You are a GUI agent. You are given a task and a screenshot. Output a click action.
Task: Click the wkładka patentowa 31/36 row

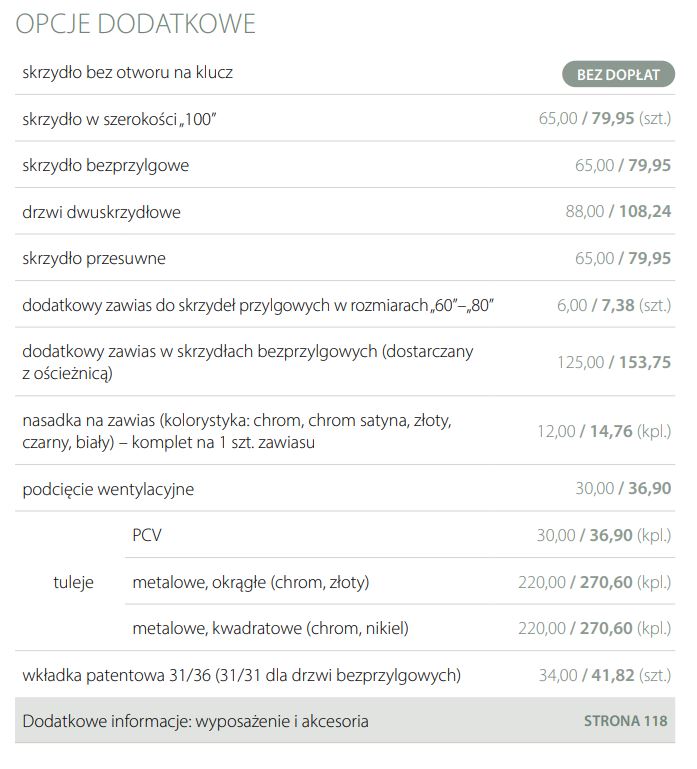[x=241, y=675]
